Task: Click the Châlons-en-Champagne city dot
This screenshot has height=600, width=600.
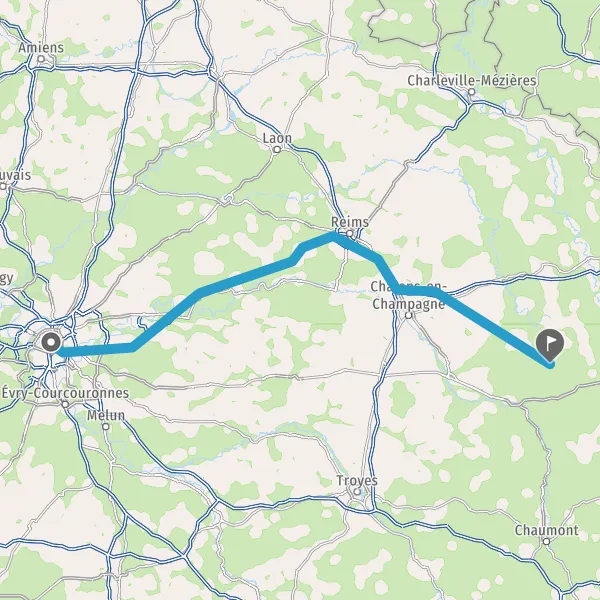Action: tap(409, 315)
